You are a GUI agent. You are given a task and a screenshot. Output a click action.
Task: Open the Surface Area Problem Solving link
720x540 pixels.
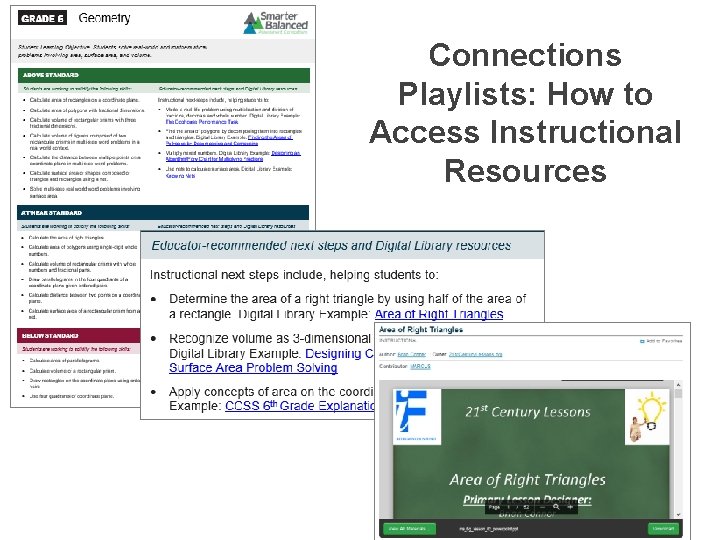pyautogui.click(x=253, y=368)
